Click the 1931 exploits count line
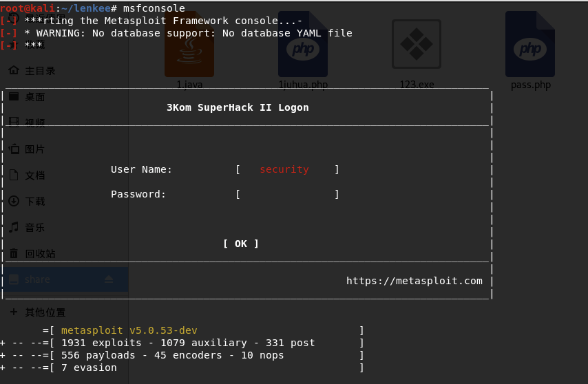 (x=188, y=343)
